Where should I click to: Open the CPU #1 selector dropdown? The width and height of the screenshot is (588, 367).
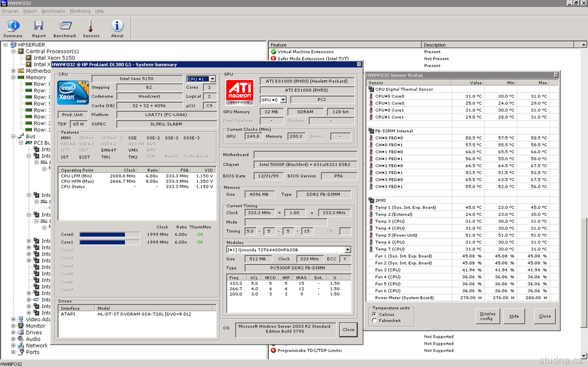[x=211, y=79]
